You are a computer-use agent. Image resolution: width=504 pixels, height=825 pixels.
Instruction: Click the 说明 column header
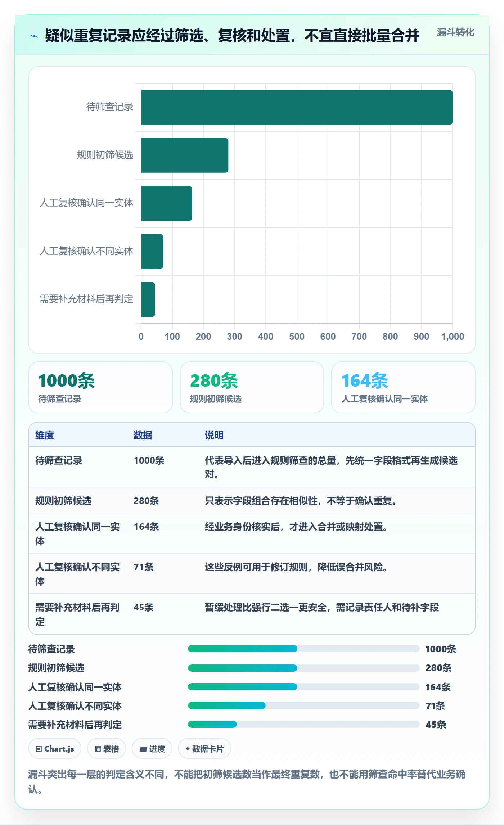click(214, 435)
